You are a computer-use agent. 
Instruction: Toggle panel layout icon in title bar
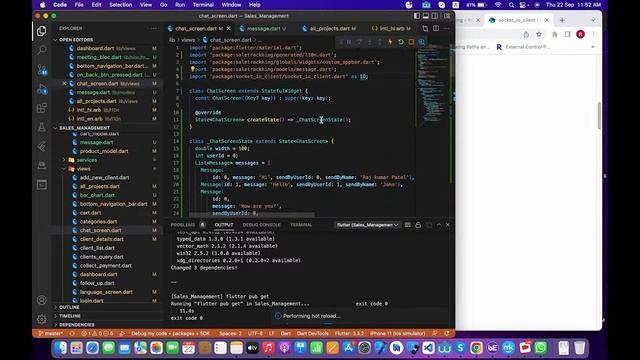coord(426,16)
